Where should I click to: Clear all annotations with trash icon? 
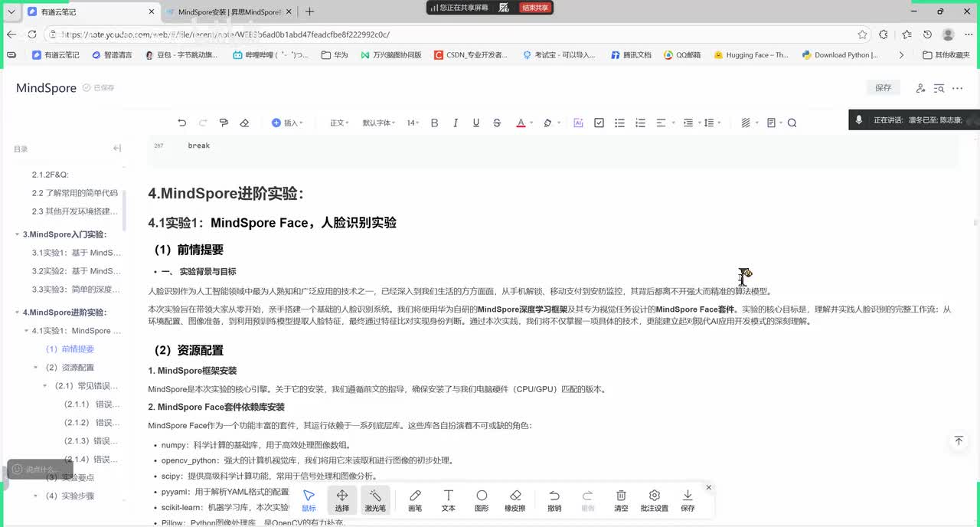tap(621, 500)
